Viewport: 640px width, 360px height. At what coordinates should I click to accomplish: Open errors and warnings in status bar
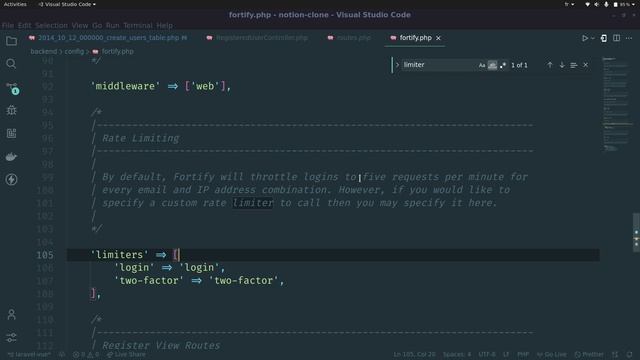coord(86,354)
